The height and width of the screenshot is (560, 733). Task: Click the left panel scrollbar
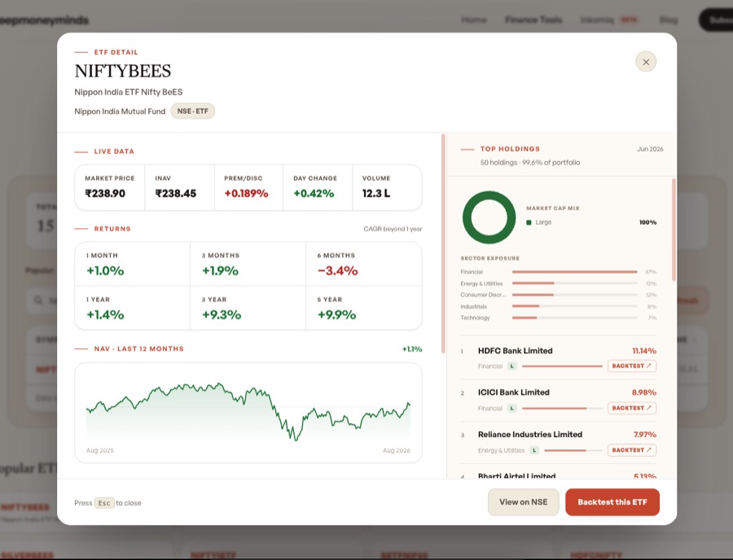(x=443, y=243)
